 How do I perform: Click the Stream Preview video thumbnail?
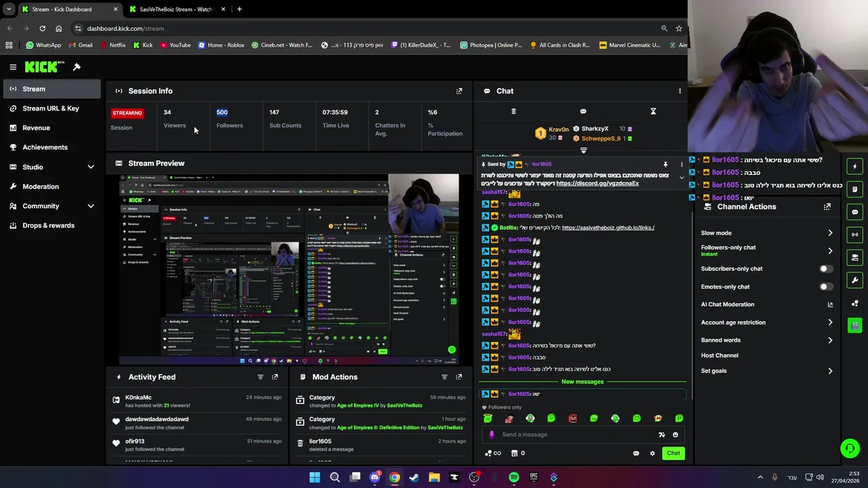290,269
